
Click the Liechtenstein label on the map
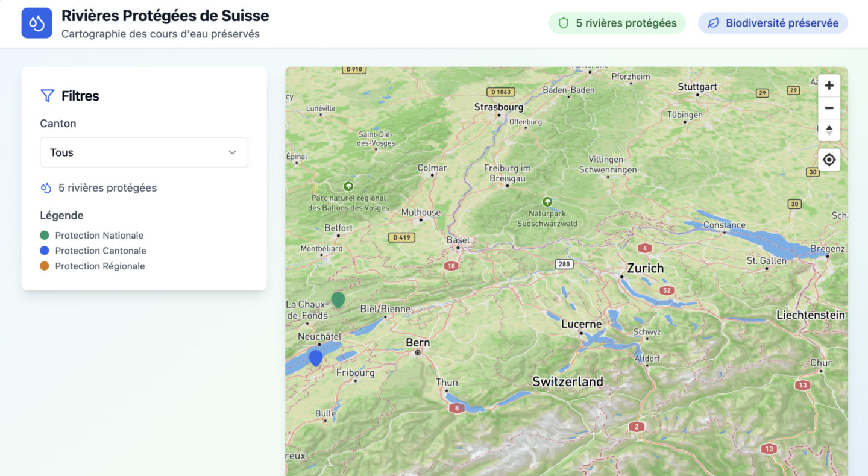pyautogui.click(x=811, y=315)
